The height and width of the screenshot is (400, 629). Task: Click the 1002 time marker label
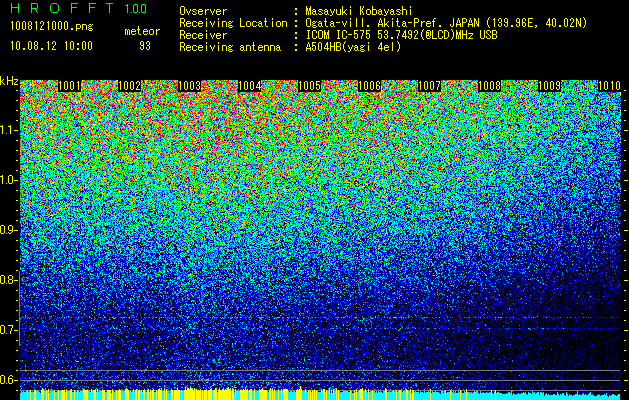pyautogui.click(x=130, y=86)
